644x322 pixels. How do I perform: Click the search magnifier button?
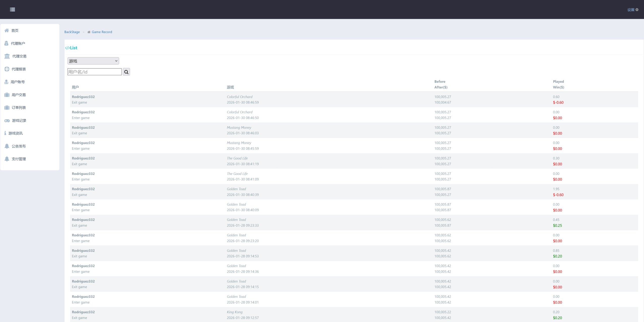[x=126, y=72]
